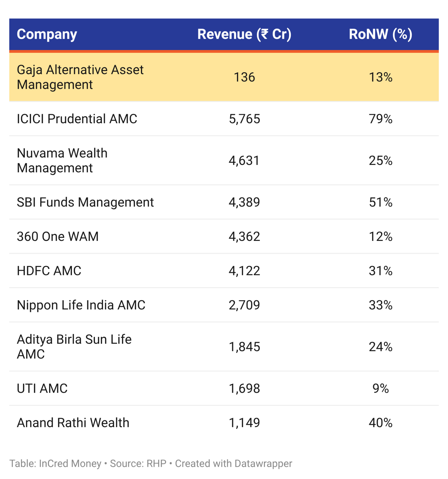The width and height of the screenshot is (448, 479).
Task: Click the HDFC AMC company name
Action: tap(49, 271)
